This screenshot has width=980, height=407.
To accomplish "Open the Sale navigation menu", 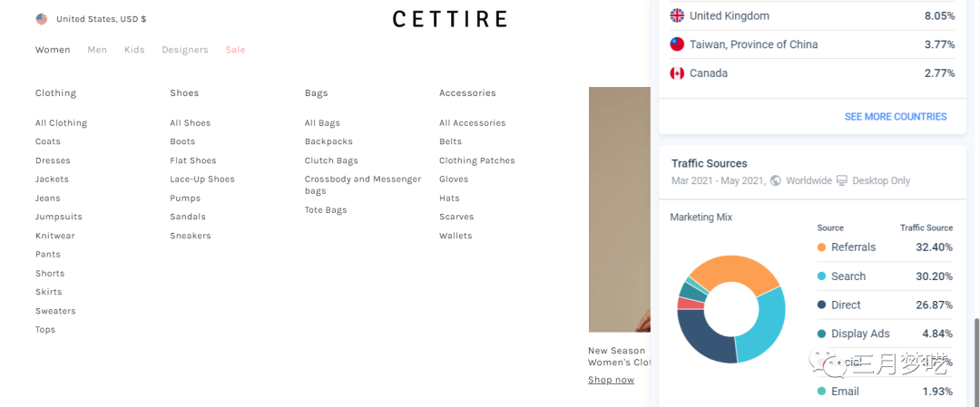I will point(235,50).
